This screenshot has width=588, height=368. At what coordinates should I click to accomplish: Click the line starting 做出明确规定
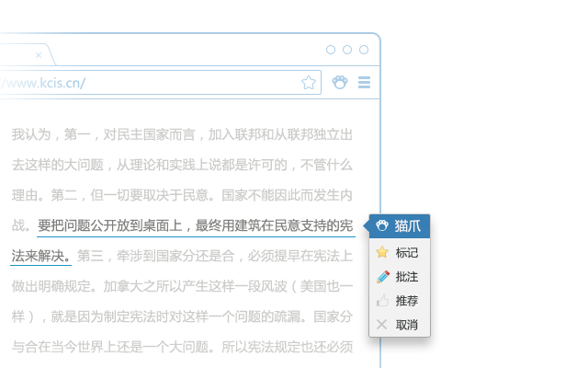(x=182, y=286)
